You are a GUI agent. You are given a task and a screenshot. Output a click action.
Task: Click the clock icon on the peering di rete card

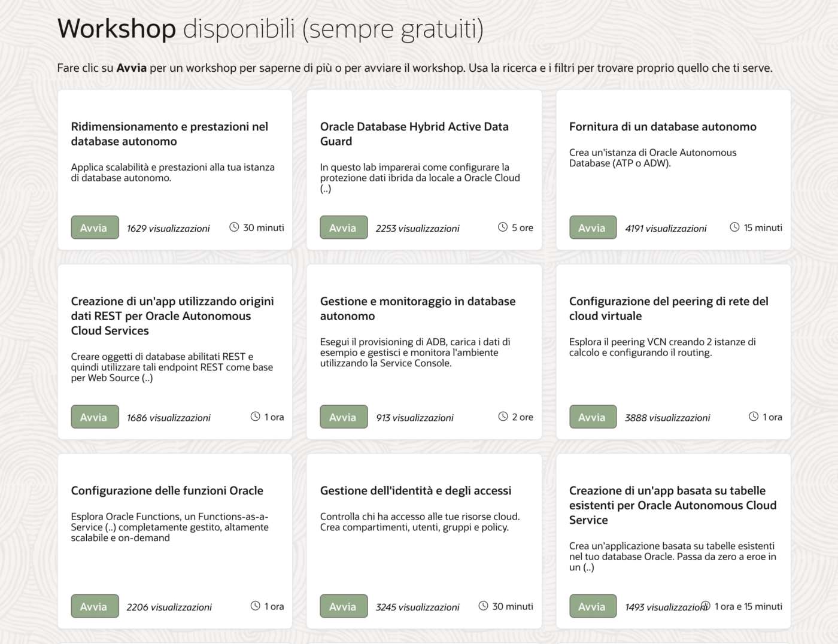tap(754, 417)
